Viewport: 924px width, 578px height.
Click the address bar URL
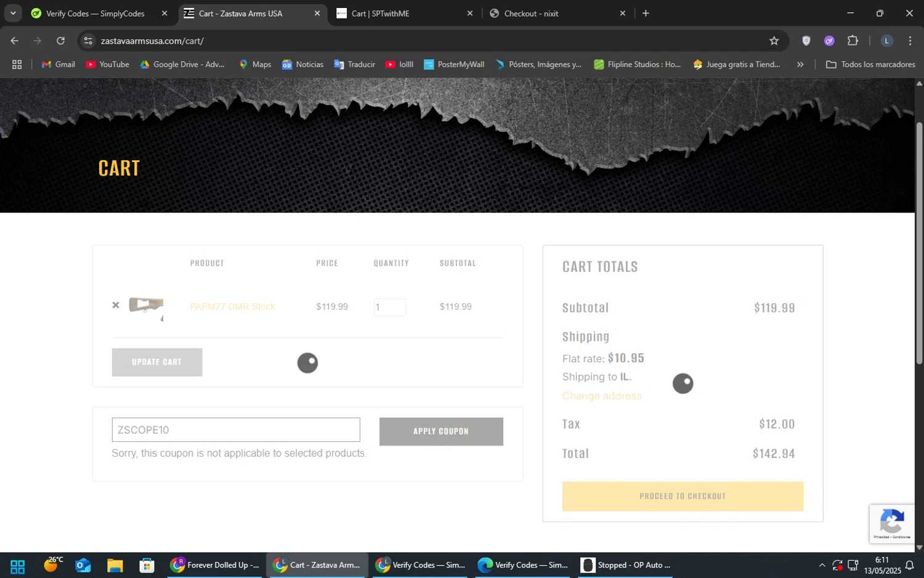(152, 41)
